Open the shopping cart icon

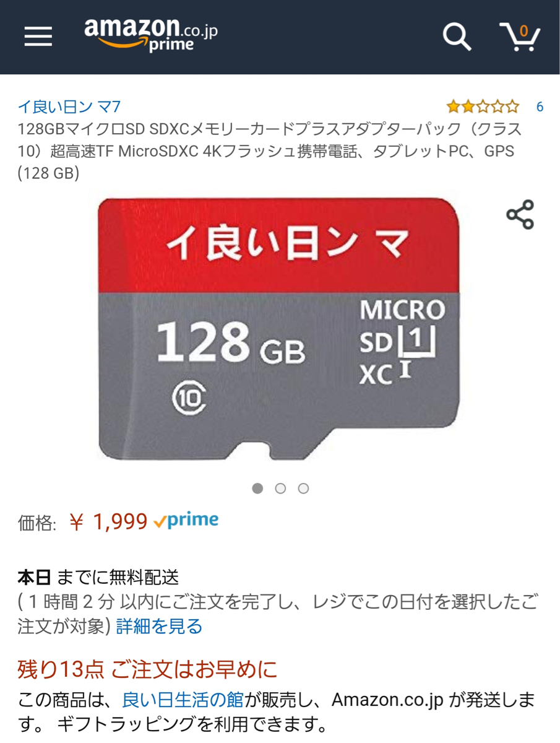click(520, 40)
